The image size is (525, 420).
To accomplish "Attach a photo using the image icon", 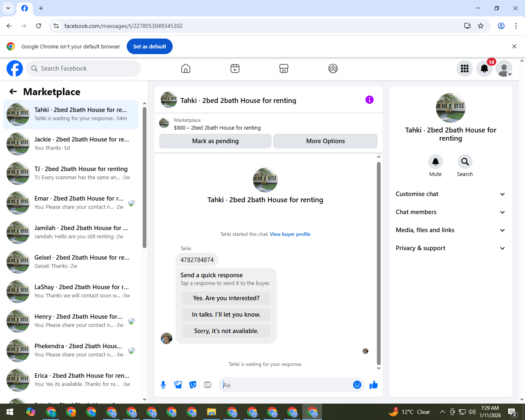I will tap(178, 385).
